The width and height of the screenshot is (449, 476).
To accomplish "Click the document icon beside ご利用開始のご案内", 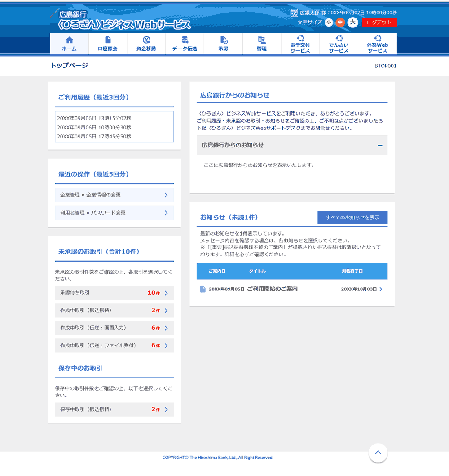I will [x=203, y=289].
